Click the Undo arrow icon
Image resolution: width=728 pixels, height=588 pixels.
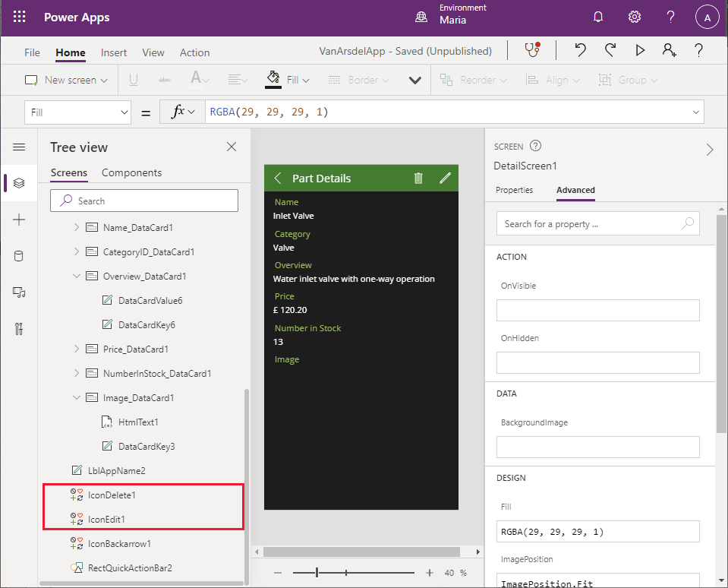click(581, 50)
